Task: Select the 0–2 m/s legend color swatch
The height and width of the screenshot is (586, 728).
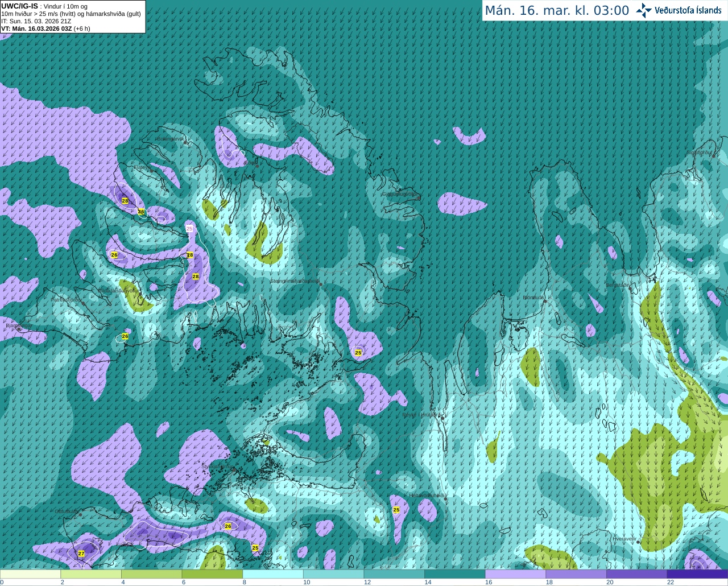Action: pos(30,574)
